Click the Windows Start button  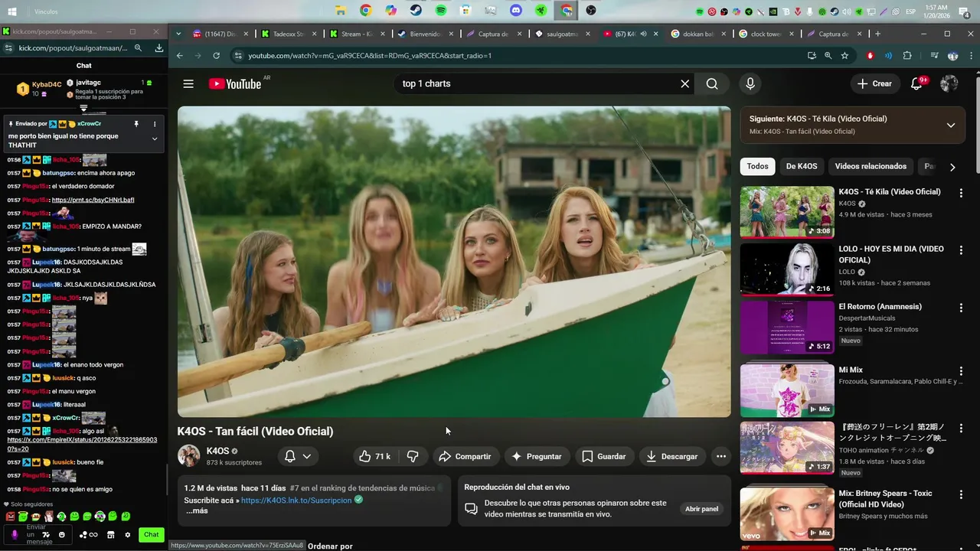click(x=12, y=11)
